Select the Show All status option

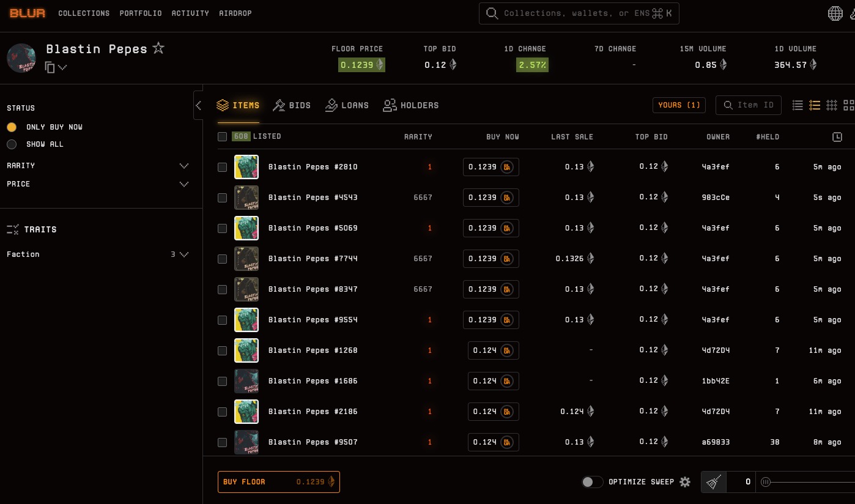coord(12,144)
